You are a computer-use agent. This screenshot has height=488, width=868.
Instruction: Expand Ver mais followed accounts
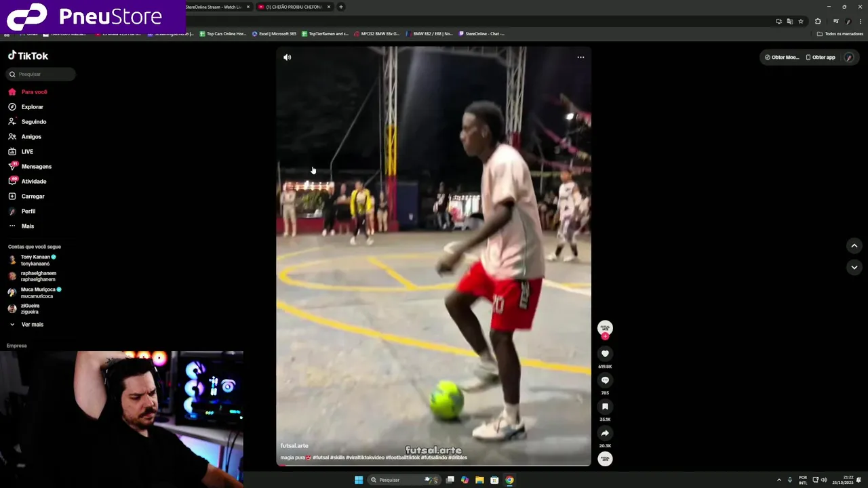pyautogui.click(x=26, y=325)
